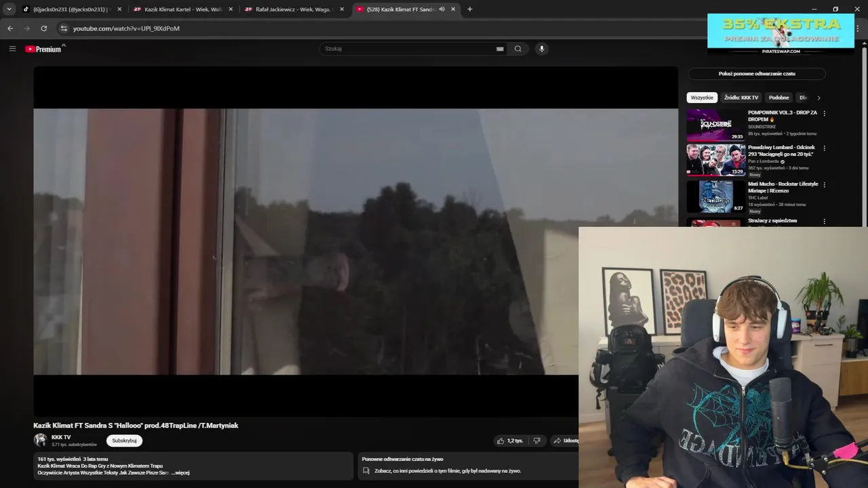Open options menu for POMPOWNIK VOL.3
Screen dimensions: 868x488
point(825,113)
